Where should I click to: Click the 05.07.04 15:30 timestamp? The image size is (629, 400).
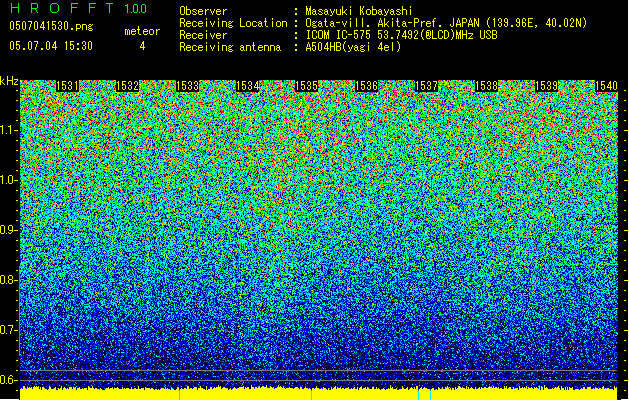(x=51, y=46)
